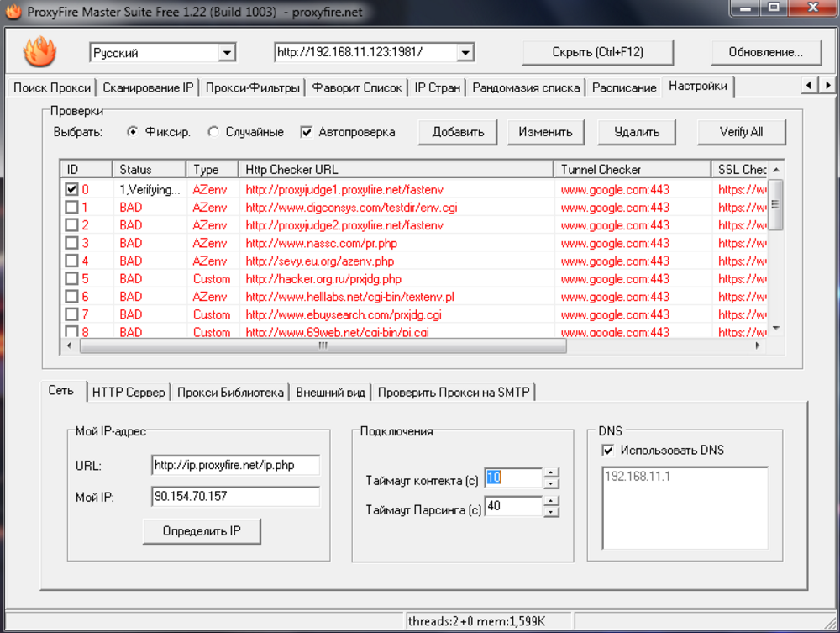Open the Внешний вид sub-tab
Screen dimensions: 840x633
tap(330, 393)
